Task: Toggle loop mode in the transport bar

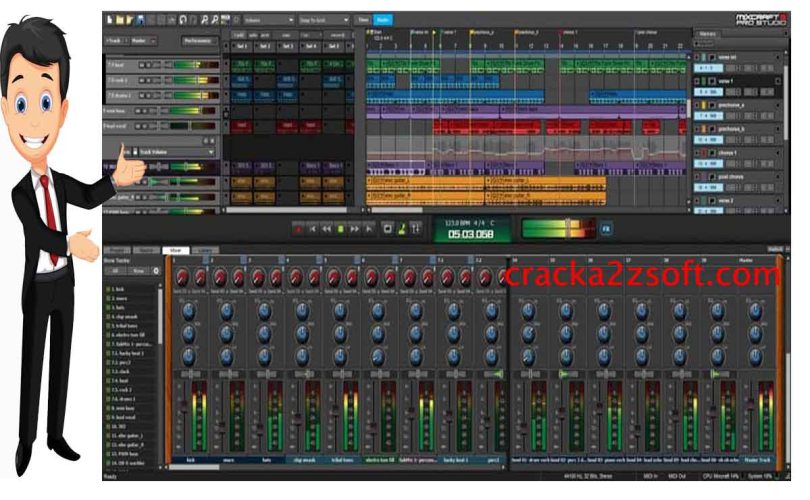Action: 387,229
